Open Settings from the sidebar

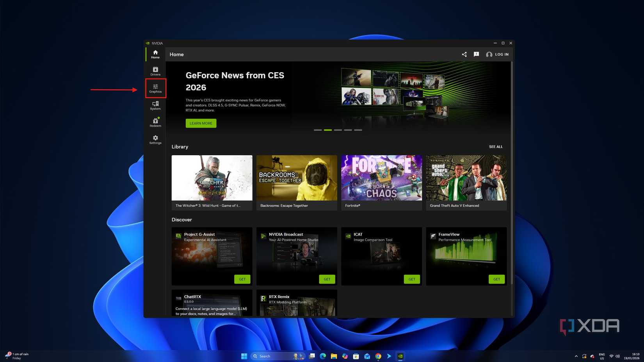tap(155, 140)
